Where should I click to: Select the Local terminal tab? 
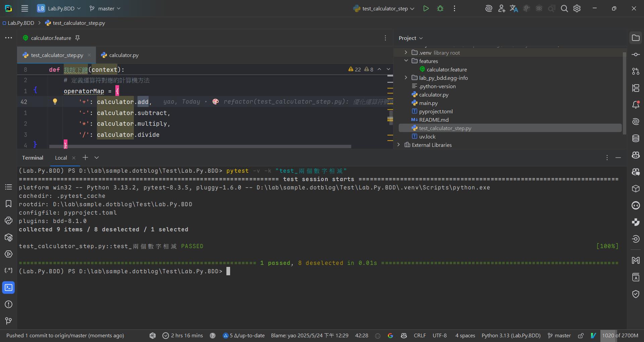tap(61, 158)
